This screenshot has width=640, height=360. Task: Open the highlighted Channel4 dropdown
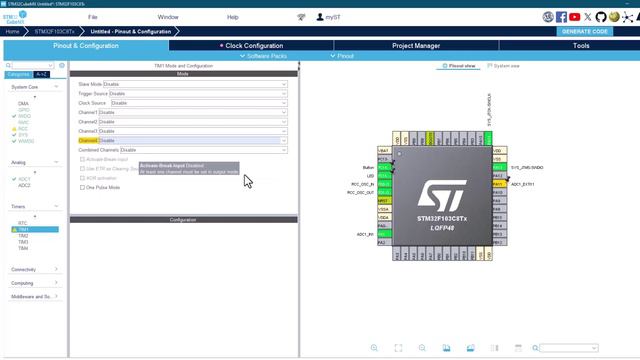pyautogui.click(x=193, y=140)
